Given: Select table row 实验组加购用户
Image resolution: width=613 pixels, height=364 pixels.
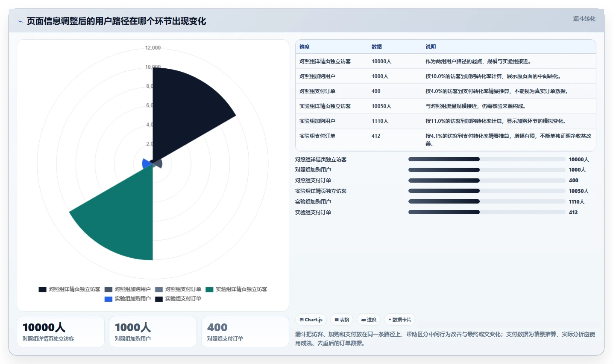Looking at the screenshot, I should click(446, 121).
